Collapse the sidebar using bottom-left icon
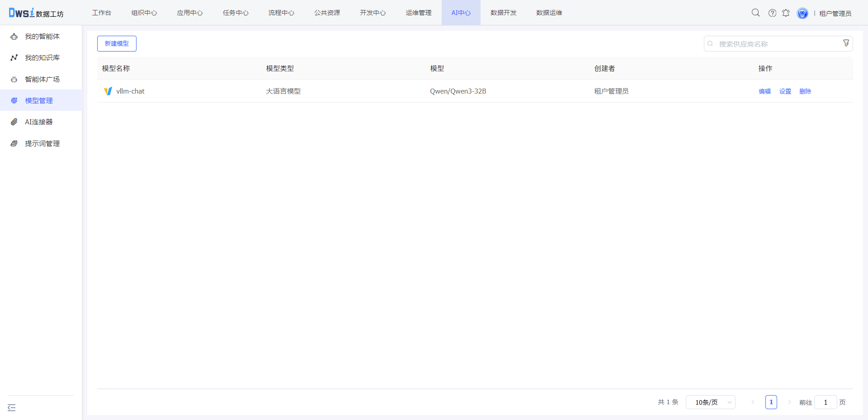Viewport: 868px width, 420px height. [12, 408]
